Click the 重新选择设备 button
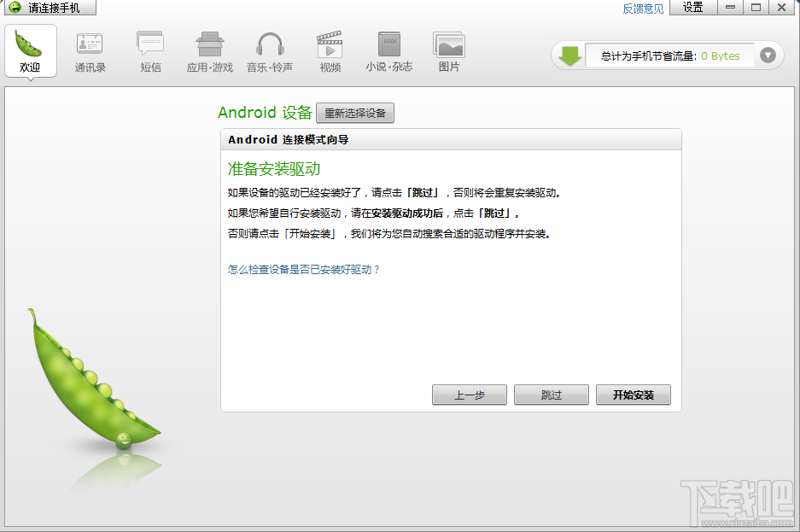The image size is (800, 532). (355, 113)
